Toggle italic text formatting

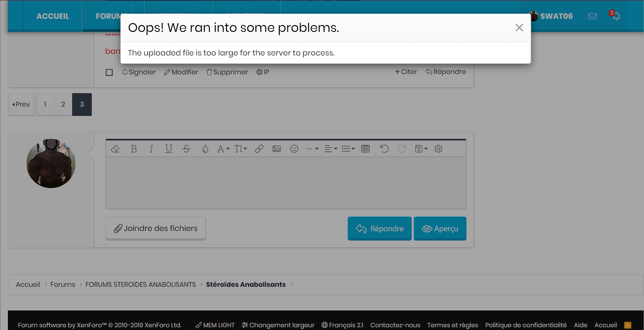(x=151, y=149)
